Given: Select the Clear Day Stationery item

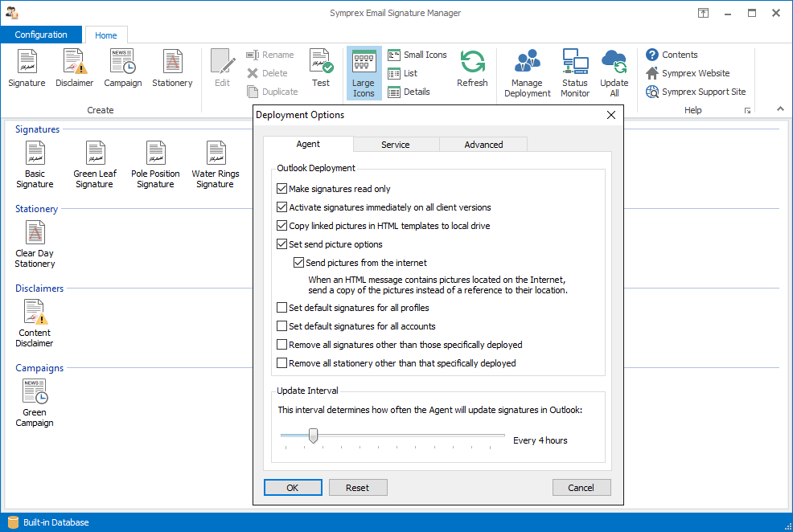Looking at the screenshot, I should point(35,244).
